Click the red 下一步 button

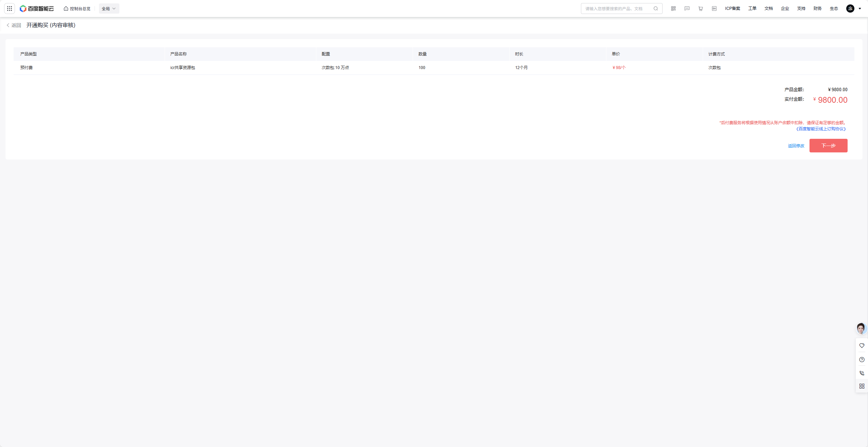coord(828,146)
